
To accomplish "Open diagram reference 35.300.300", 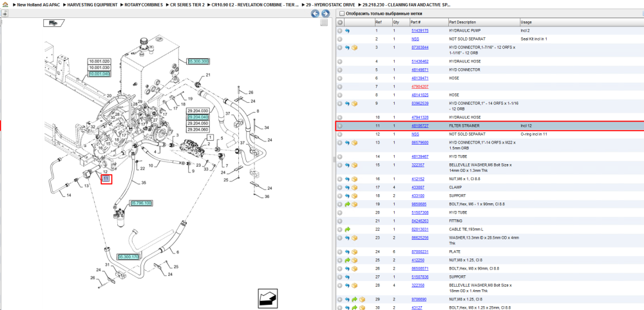I will pyautogui.click(x=198, y=61).
